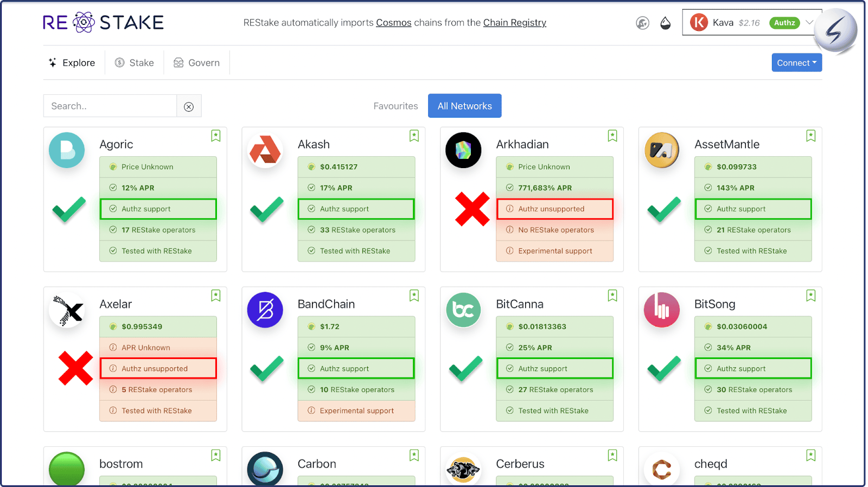Click the bostrom network logo
868x487 pixels.
pyautogui.click(x=67, y=469)
